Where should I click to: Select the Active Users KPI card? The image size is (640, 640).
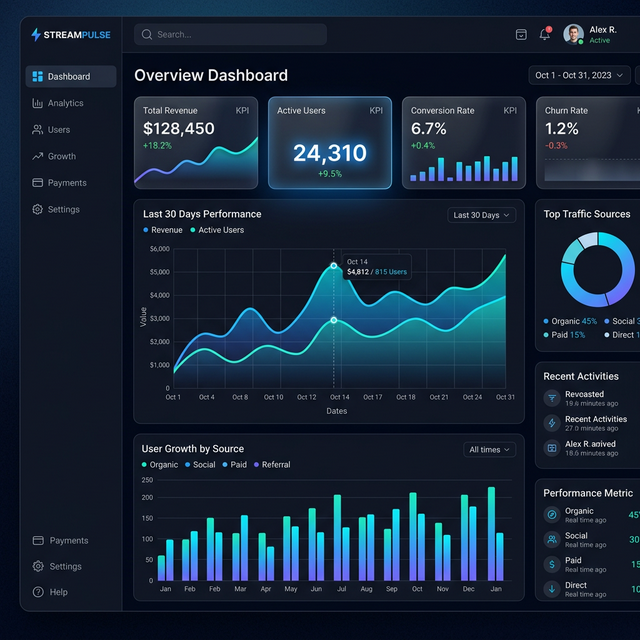330,143
